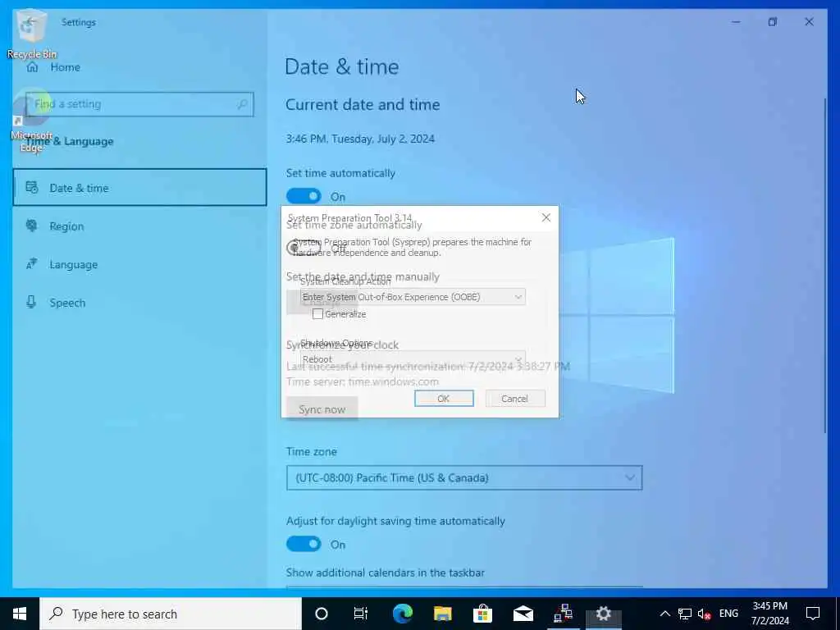The image size is (840, 630).
Task: Open Microsoft Store from taskbar
Action: click(482, 614)
